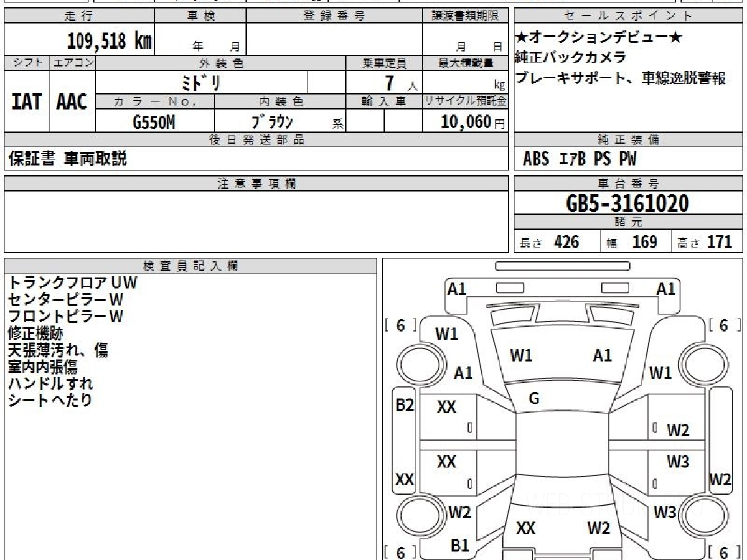Select the 幅 169 dimension
The image size is (747, 560).
coord(632,242)
